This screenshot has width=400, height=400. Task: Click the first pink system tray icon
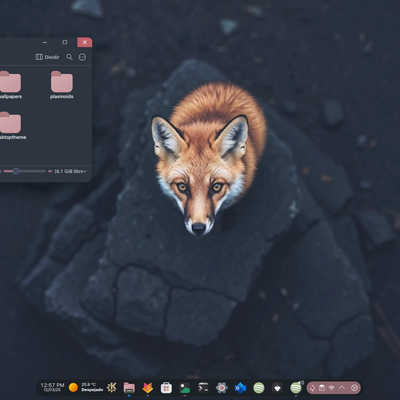click(312, 388)
